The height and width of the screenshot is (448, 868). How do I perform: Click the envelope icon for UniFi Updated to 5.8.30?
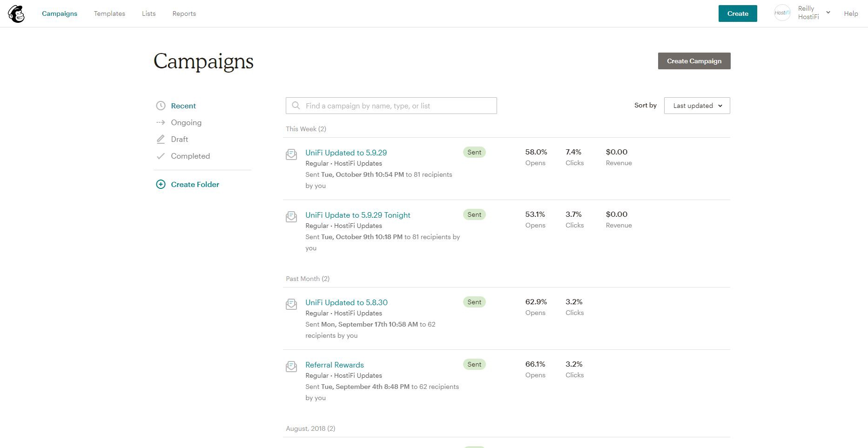[x=291, y=304]
